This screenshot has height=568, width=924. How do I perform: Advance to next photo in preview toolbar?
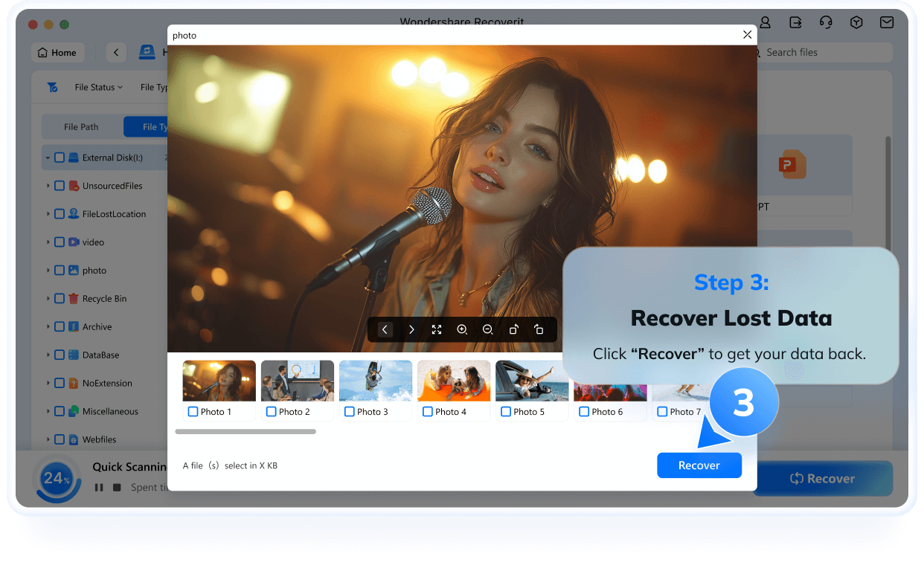[x=411, y=329]
